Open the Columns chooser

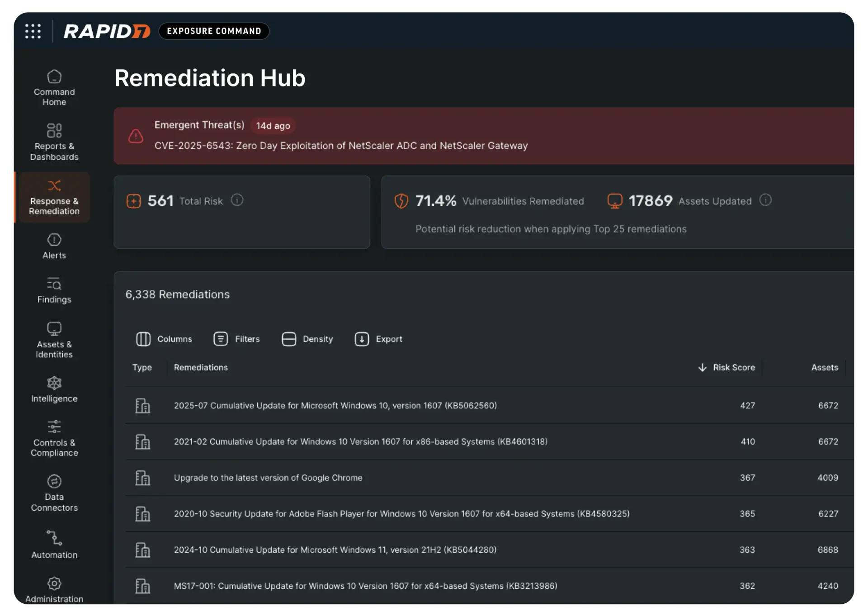tap(164, 339)
